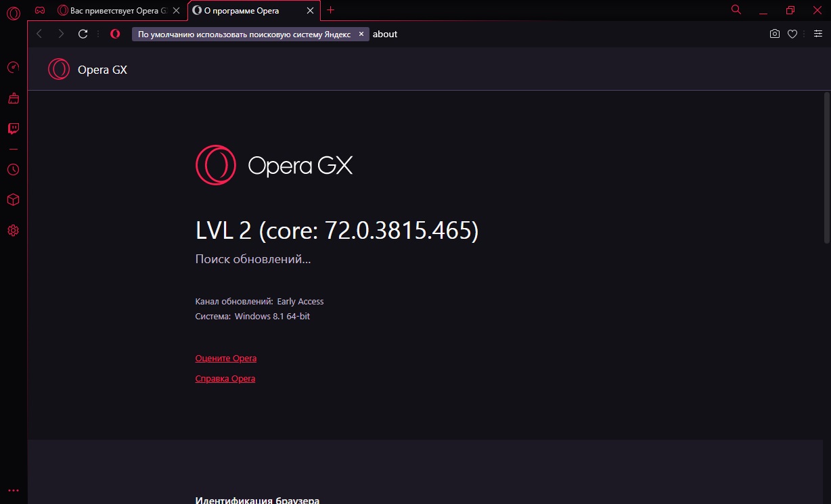The image size is (831, 504).
Task: Open the Opera main menu icon
Action: 13,12
